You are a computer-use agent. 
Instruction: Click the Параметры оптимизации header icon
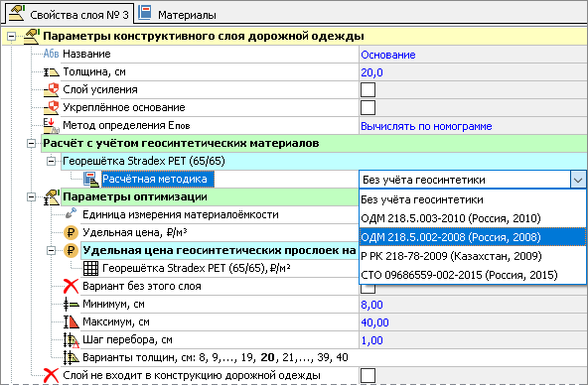(x=52, y=197)
